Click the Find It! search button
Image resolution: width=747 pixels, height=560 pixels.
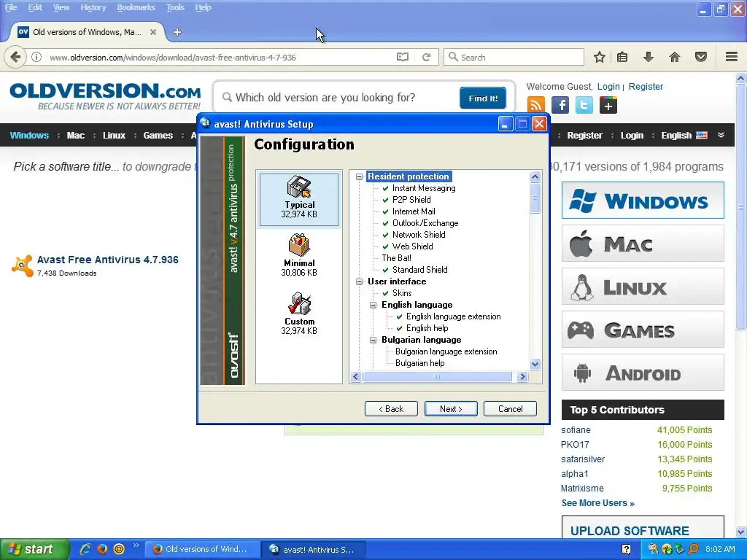(x=483, y=98)
